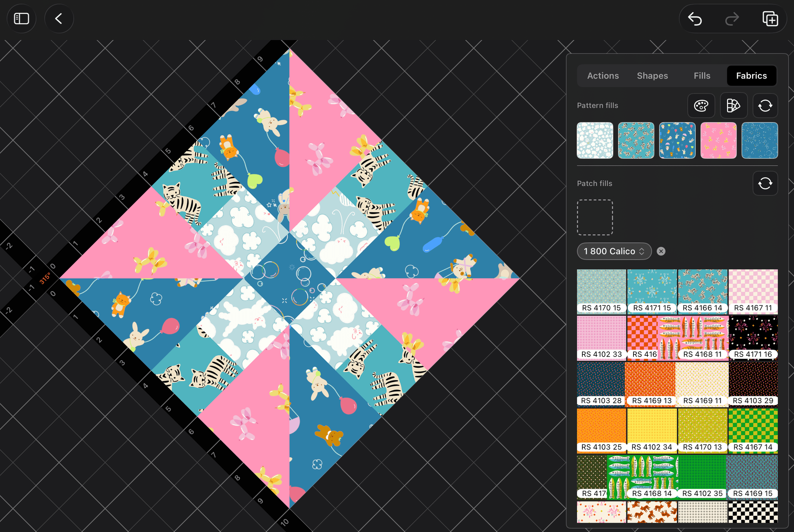The width and height of the screenshot is (794, 532).
Task: Choose fabric RS 4171 16
Action: pos(753,338)
